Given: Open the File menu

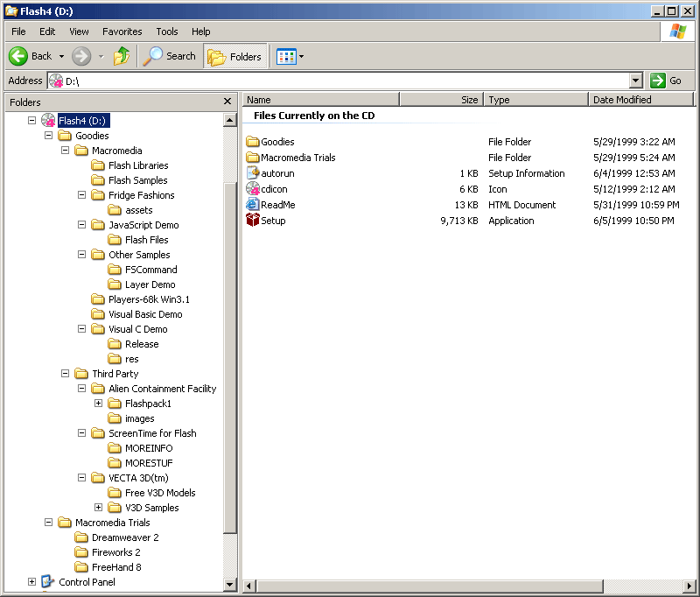Looking at the screenshot, I should (x=18, y=32).
